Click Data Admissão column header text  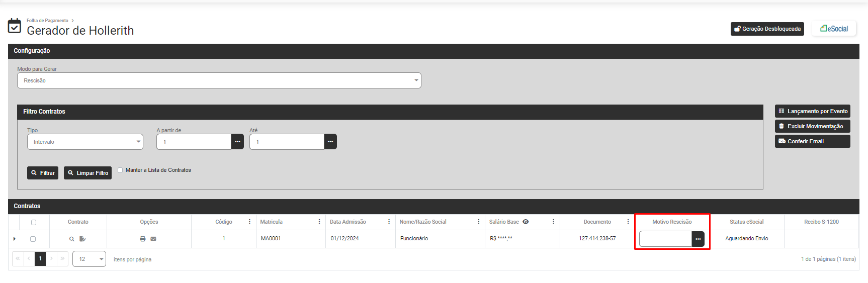(348, 222)
